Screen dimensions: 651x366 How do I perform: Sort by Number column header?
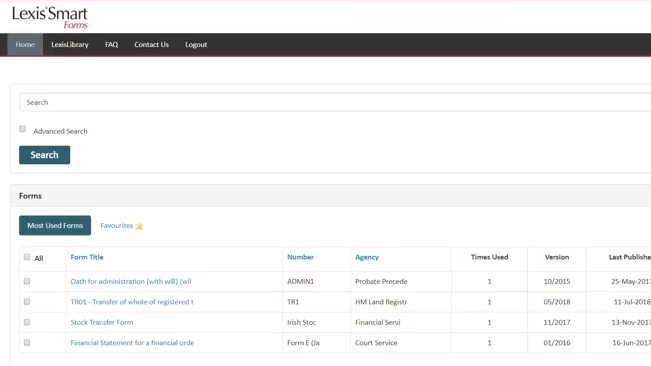click(x=300, y=257)
